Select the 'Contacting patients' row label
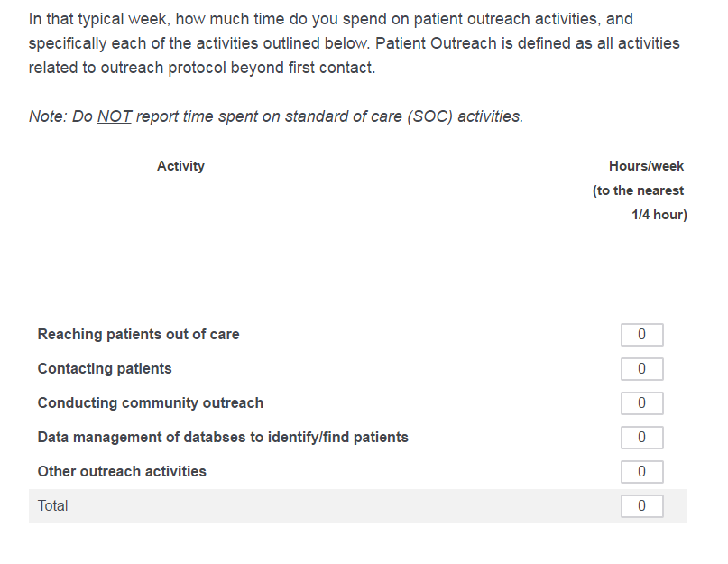The height and width of the screenshot is (564, 728). tap(105, 369)
